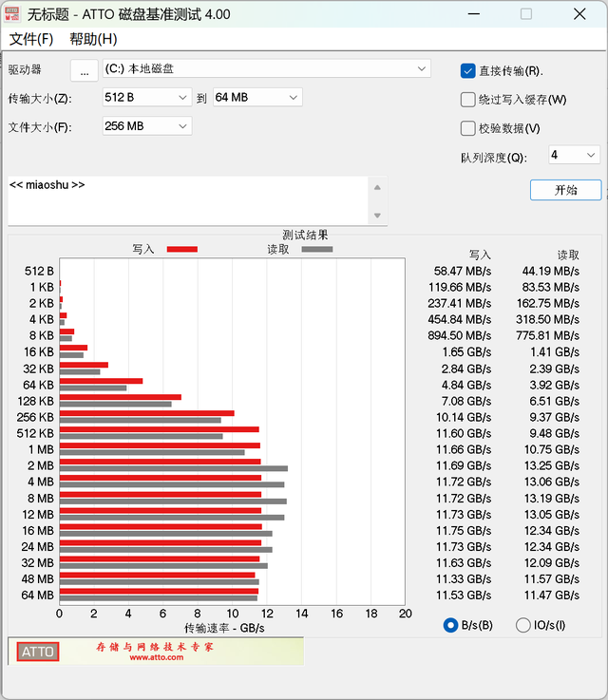Click the 1 MB write value 11.66 GB/s

pyautogui.click(x=464, y=449)
